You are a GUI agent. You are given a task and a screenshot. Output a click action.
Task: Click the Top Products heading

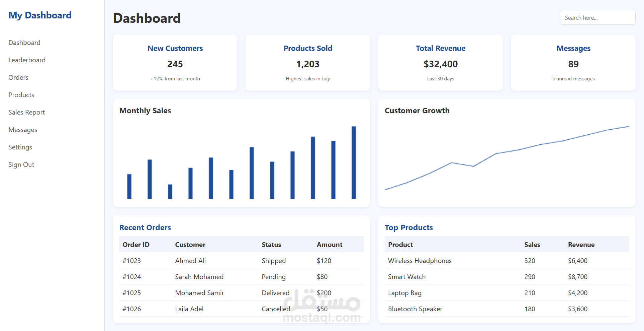tap(409, 227)
